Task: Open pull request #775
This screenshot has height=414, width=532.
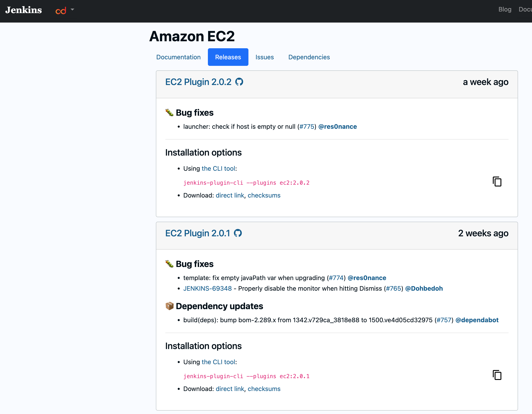Action: (x=307, y=126)
